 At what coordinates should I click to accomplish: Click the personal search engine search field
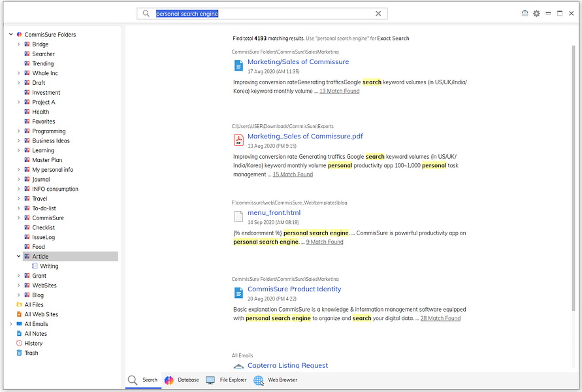262,13
